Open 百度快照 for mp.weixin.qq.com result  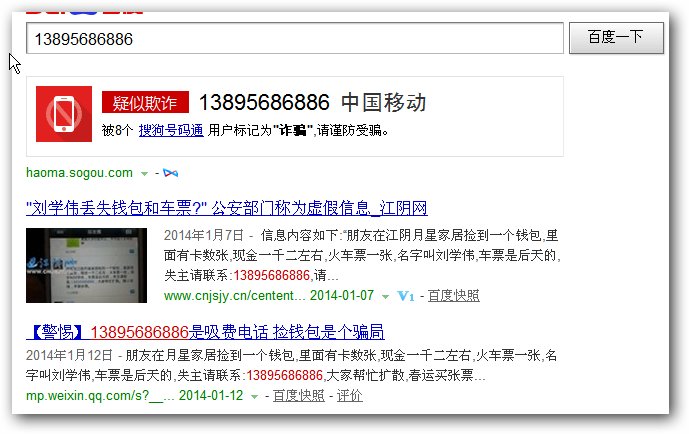(x=299, y=396)
